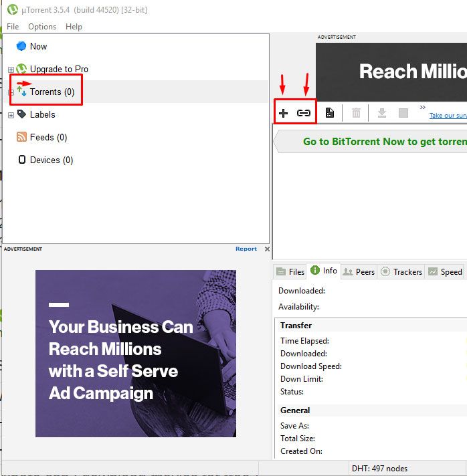Expand the Upgrade to Pro node
Screen dimensions: 467x476
11,70
